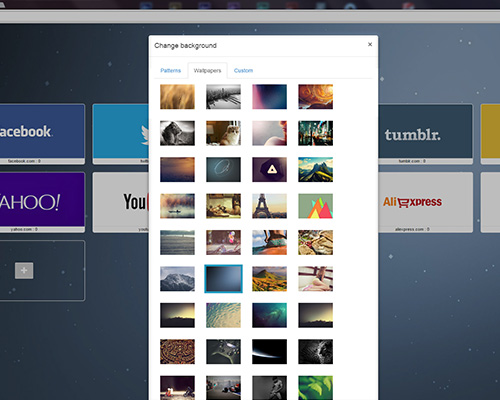500x400 pixels.
Task: Click the facebook.com label under the tile
Action: point(24,161)
